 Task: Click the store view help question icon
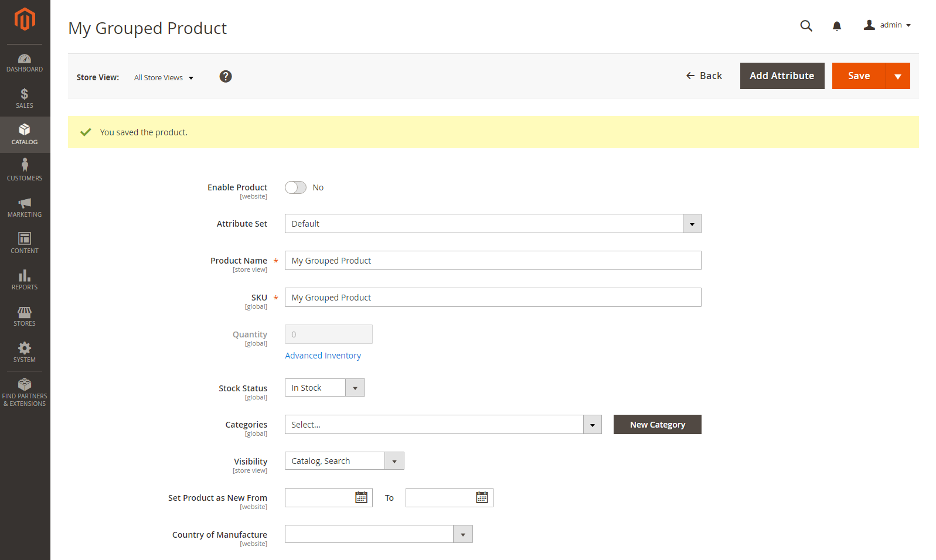(x=225, y=77)
